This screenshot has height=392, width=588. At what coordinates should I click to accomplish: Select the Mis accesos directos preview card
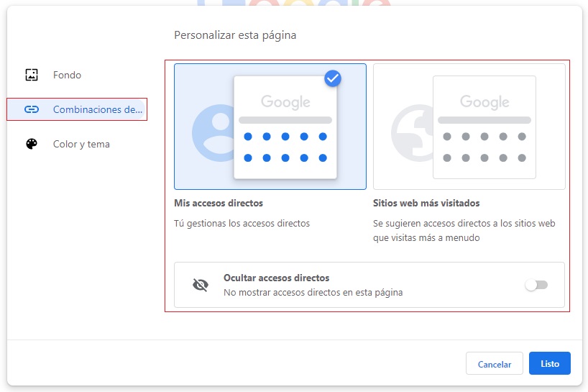pyautogui.click(x=270, y=127)
